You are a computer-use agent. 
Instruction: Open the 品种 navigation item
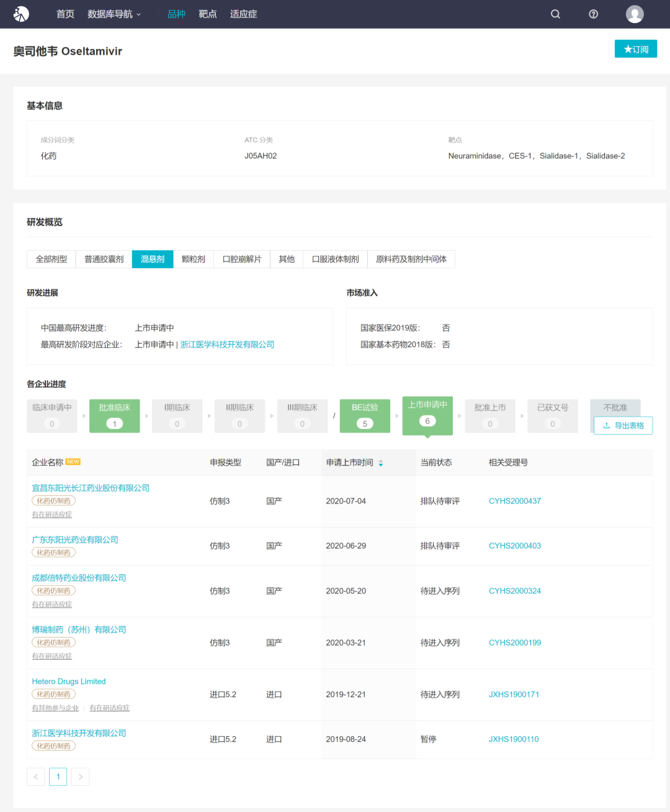(x=176, y=14)
